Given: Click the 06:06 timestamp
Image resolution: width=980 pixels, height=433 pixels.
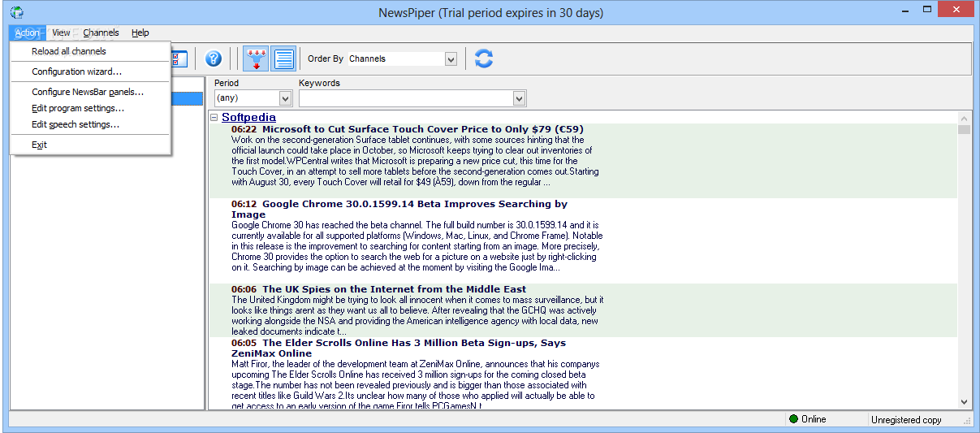Looking at the screenshot, I should (244, 289).
